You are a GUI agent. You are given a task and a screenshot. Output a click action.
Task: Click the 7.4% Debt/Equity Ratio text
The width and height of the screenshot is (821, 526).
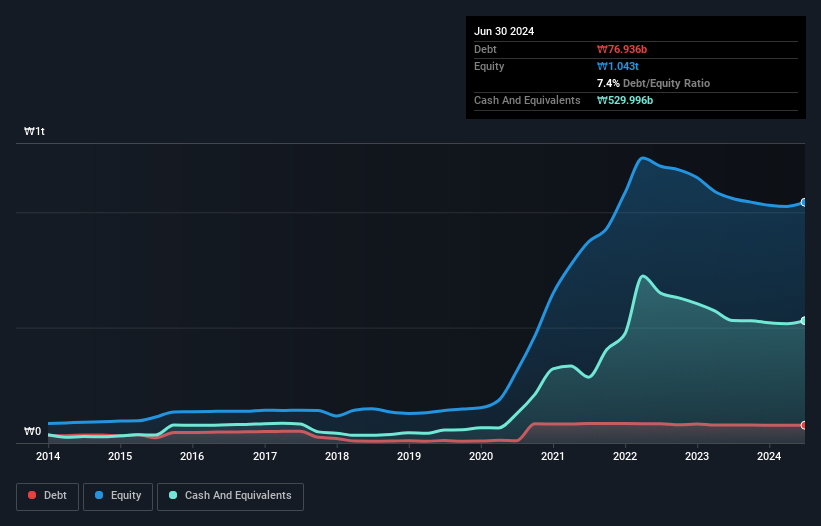point(653,83)
